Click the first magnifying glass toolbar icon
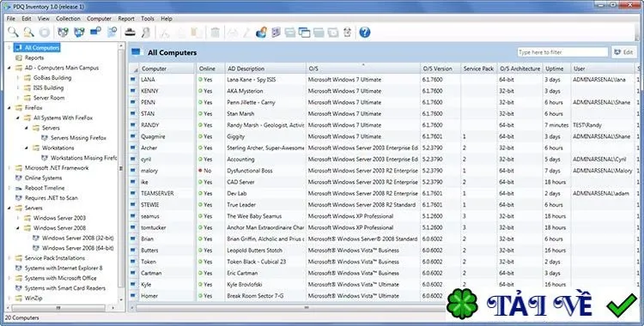 point(13,32)
